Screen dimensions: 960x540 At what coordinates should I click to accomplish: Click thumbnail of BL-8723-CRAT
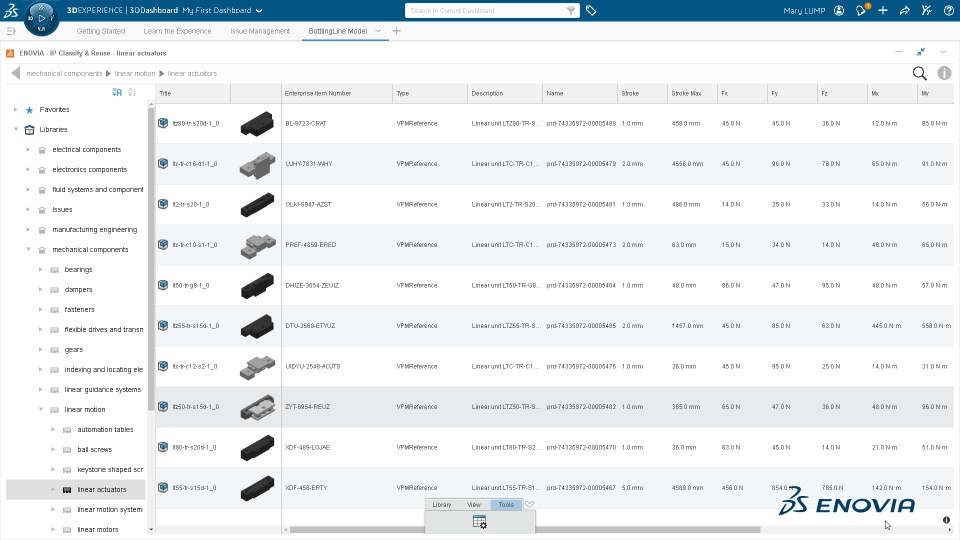coord(257,124)
